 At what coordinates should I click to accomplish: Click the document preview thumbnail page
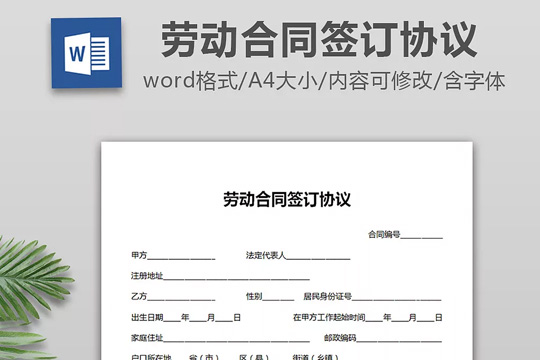coord(287,251)
